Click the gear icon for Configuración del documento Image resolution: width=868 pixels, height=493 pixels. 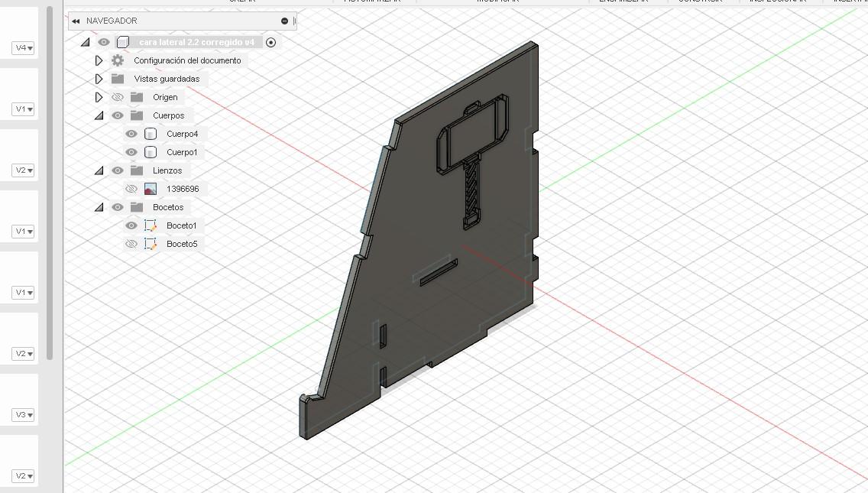click(x=118, y=60)
